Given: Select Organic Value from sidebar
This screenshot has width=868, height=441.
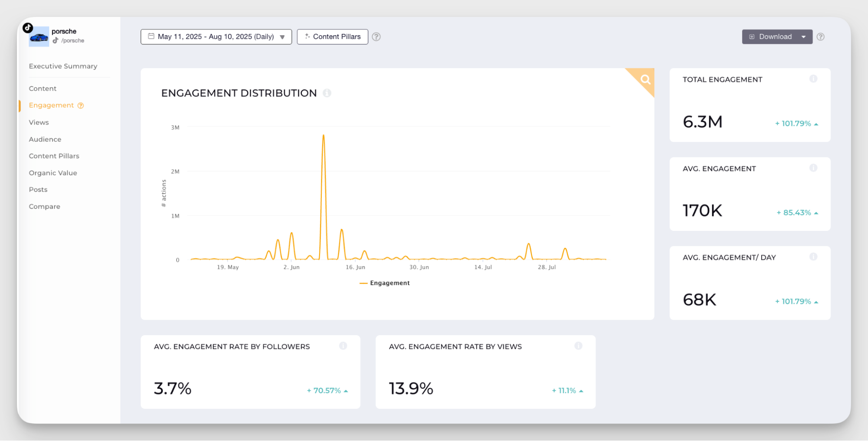Looking at the screenshot, I should pos(53,173).
